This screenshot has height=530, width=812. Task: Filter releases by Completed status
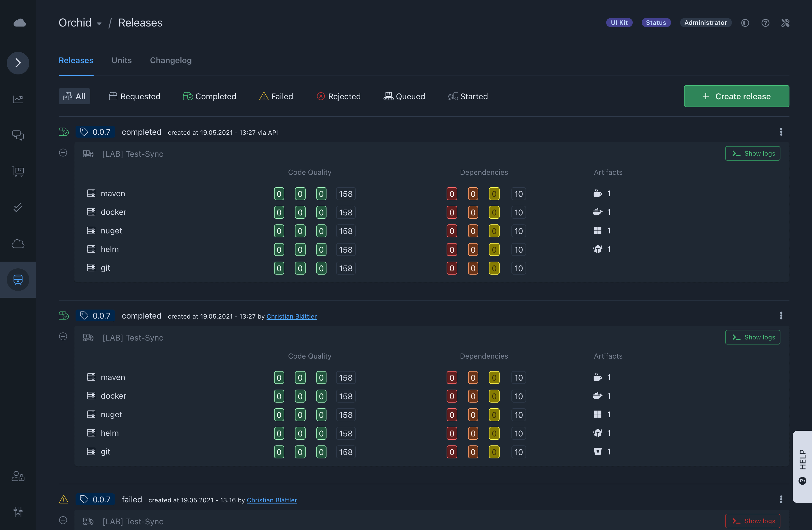click(209, 96)
